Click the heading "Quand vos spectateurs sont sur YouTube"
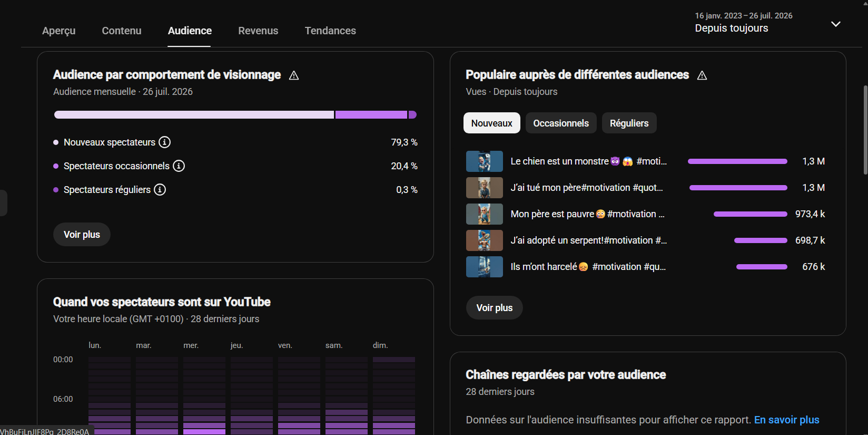Viewport: 868px width, 435px height. (162, 302)
